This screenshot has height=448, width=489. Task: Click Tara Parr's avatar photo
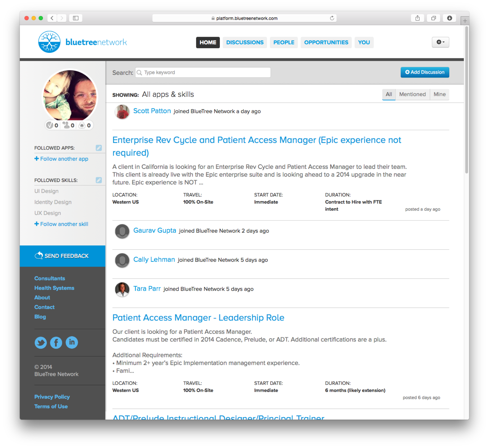click(x=122, y=289)
